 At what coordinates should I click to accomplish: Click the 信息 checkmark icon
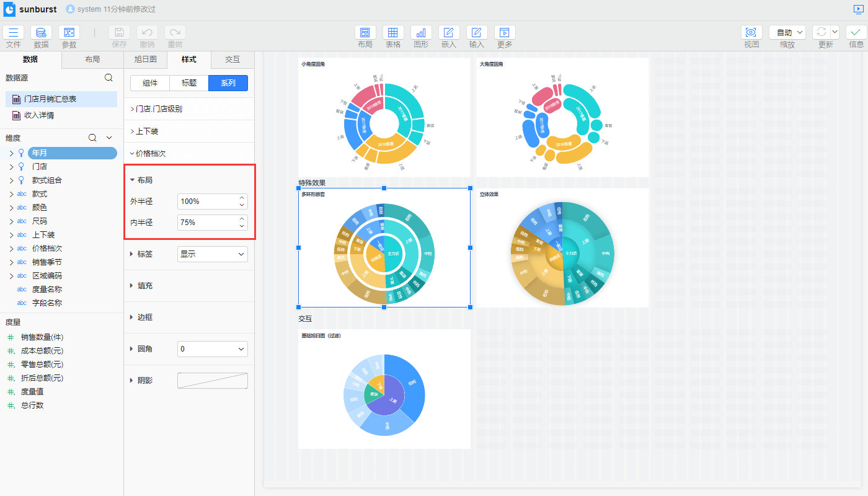856,33
